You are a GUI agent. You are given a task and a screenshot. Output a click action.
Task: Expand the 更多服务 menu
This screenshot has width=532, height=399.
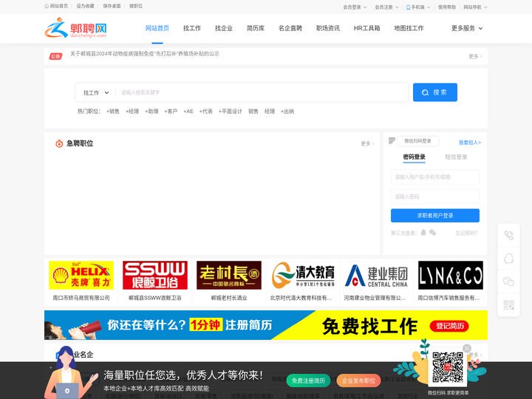[467, 28]
